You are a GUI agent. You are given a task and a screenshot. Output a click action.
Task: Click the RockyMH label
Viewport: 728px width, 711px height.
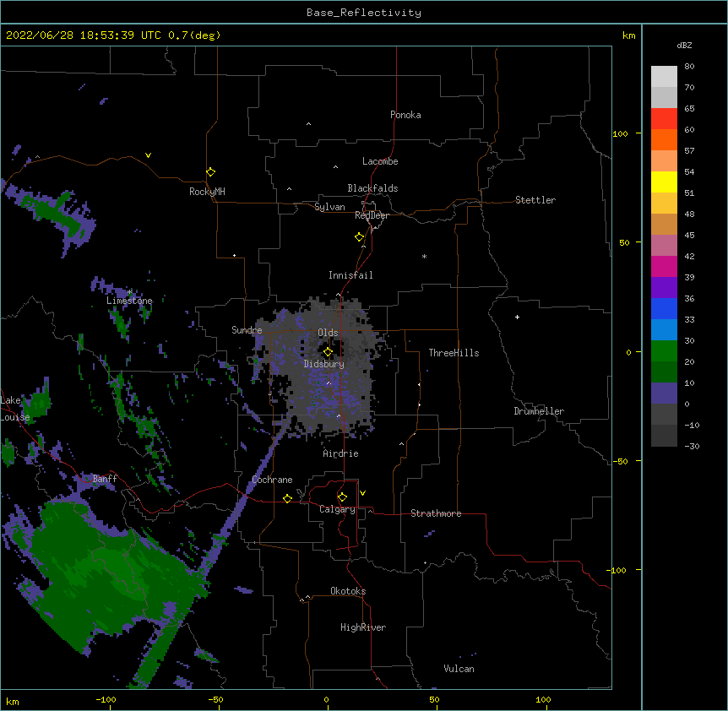point(207,192)
